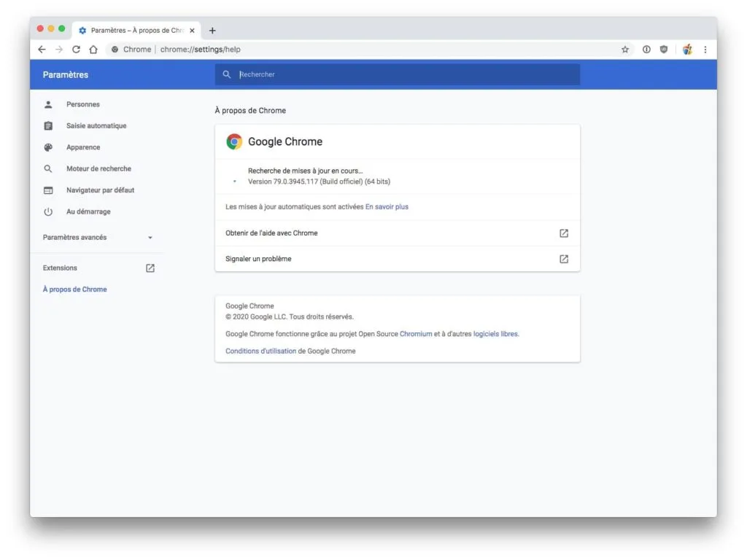The height and width of the screenshot is (560, 747).
Task: Open Saisie automatique settings
Action: [x=96, y=125]
